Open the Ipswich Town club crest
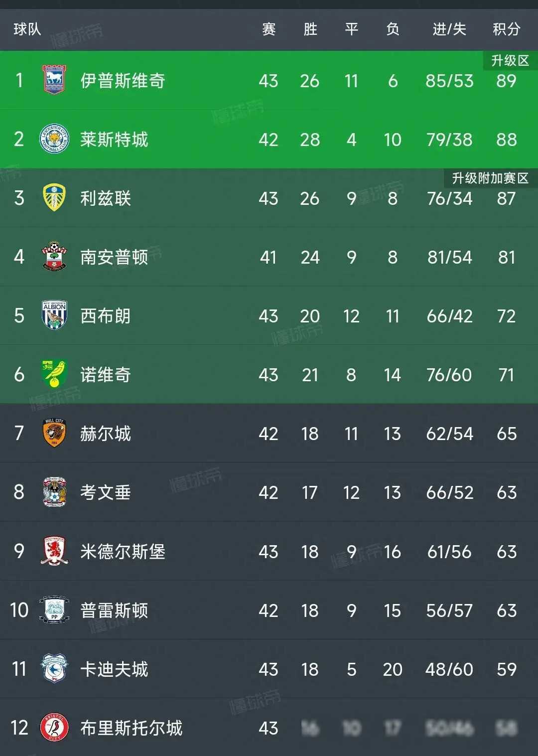The image size is (538, 756). tap(54, 80)
